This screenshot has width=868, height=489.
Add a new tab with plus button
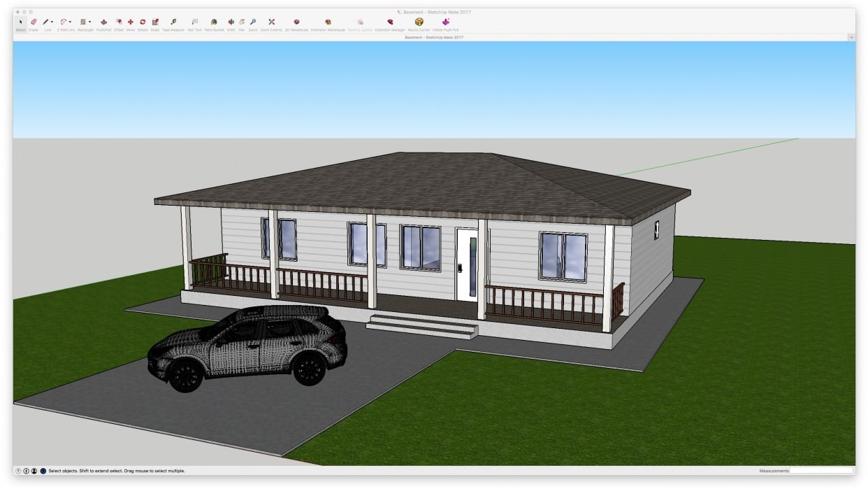click(851, 37)
